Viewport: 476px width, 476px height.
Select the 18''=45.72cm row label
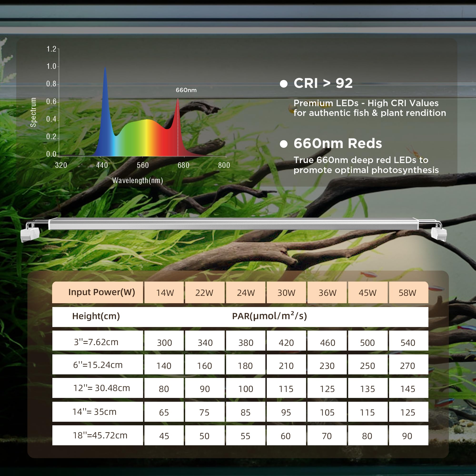(x=100, y=435)
